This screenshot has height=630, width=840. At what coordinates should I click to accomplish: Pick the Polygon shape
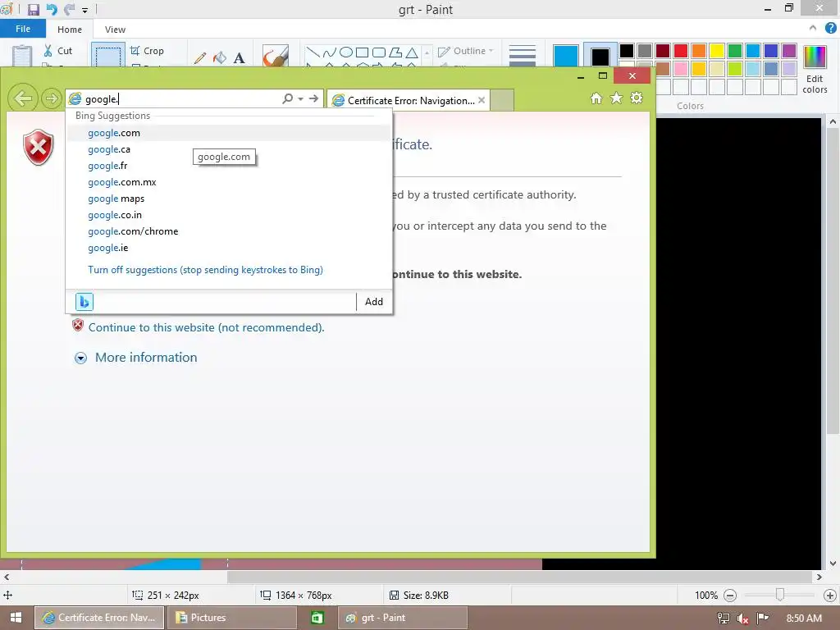pos(395,52)
